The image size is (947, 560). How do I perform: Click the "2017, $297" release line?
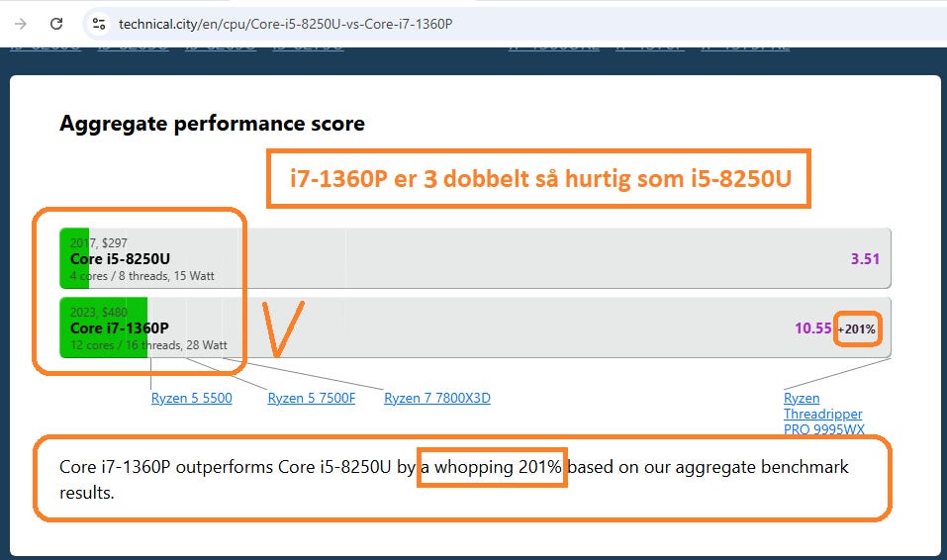(99, 242)
